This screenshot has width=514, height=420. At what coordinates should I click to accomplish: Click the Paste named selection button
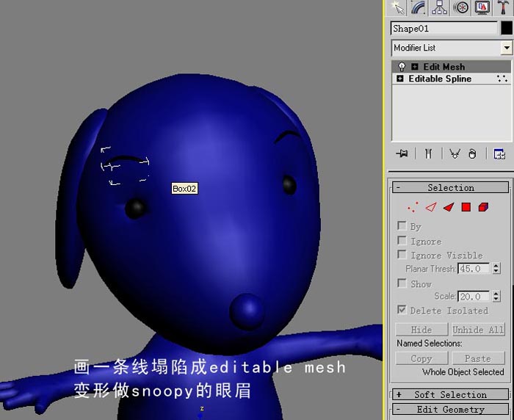click(478, 358)
